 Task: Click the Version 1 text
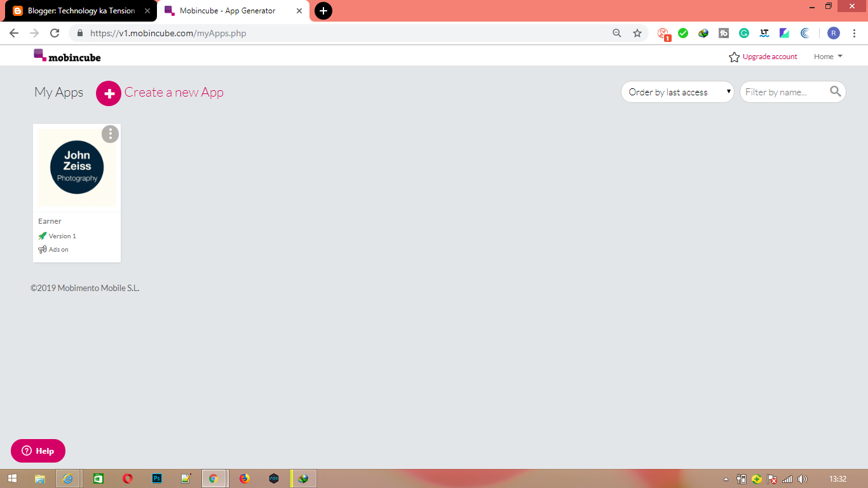(x=62, y=236)
